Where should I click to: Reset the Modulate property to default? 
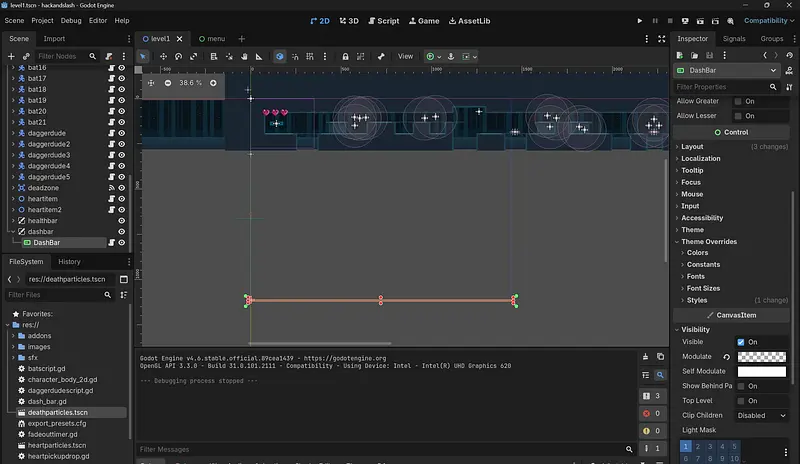coord(727,357)
